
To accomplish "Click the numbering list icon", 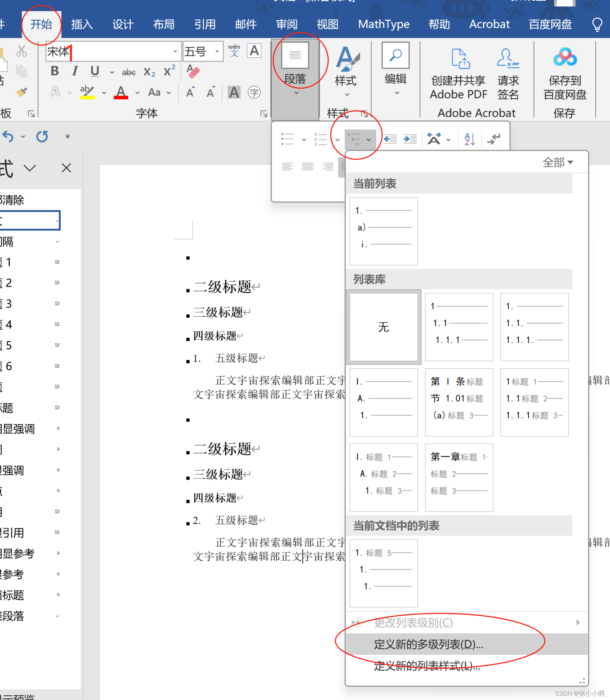I will coord(321,139).
